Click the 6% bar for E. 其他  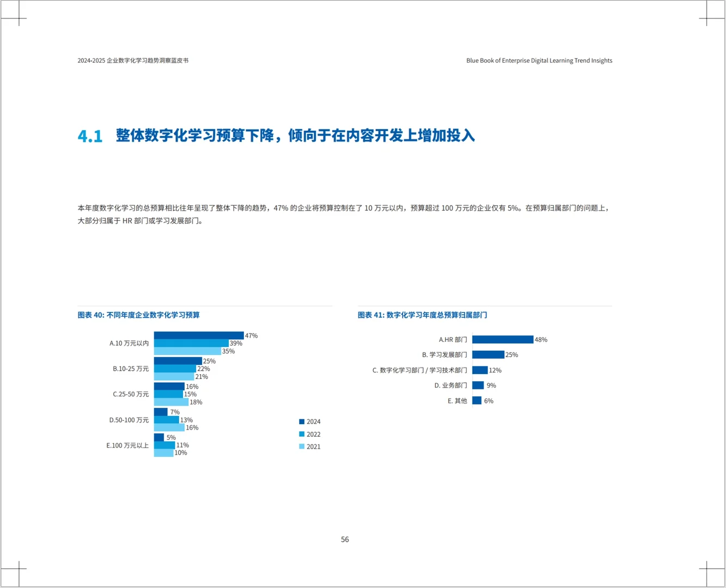(477, 401)
